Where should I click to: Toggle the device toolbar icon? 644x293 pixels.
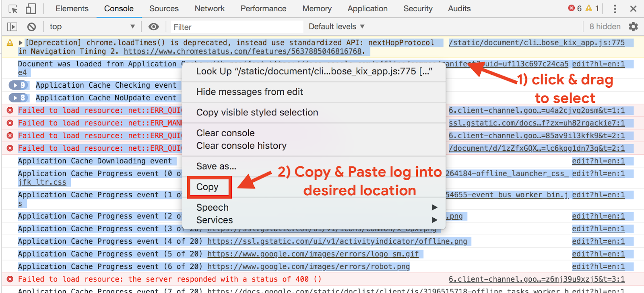point(31,9)
